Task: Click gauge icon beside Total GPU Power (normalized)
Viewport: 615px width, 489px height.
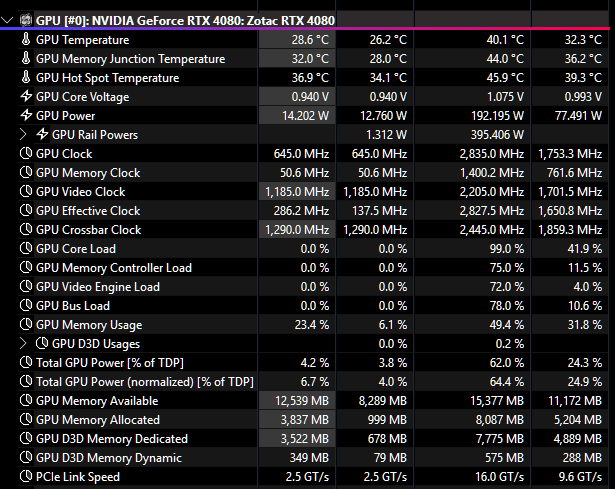Action: (x=26, y=381)
